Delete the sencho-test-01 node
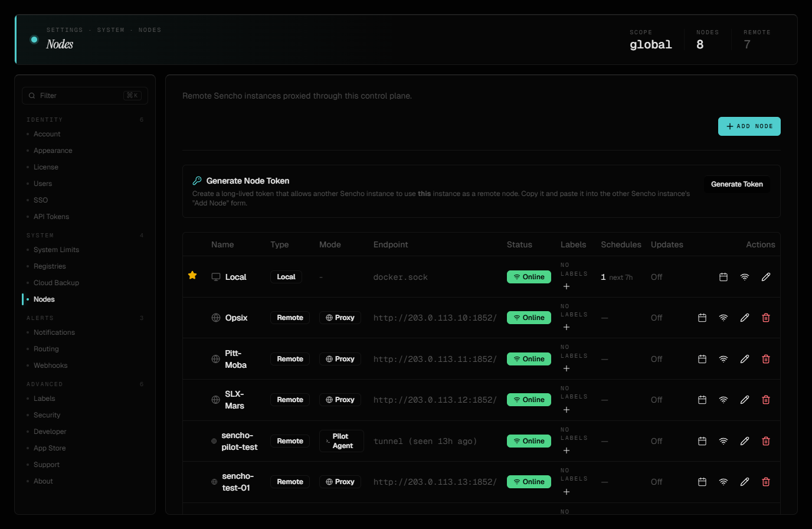This screenshot has height=529, width=812. [x=766, y=482]
